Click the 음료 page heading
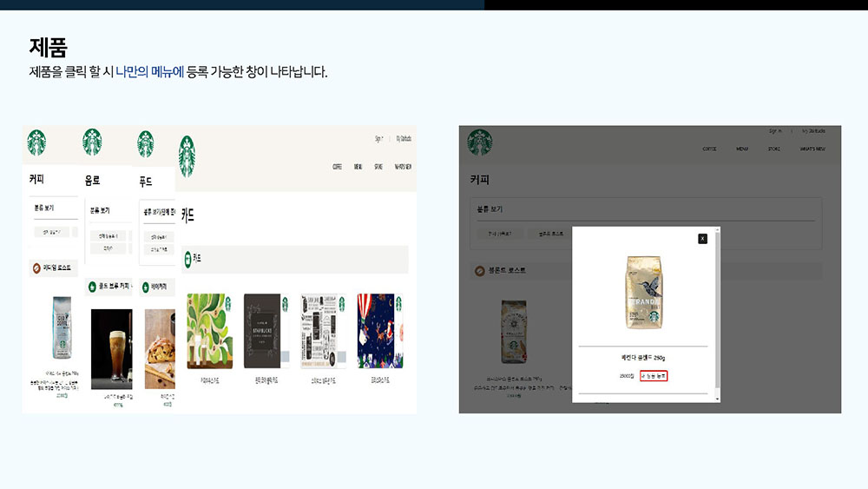 tap(93, 181)
